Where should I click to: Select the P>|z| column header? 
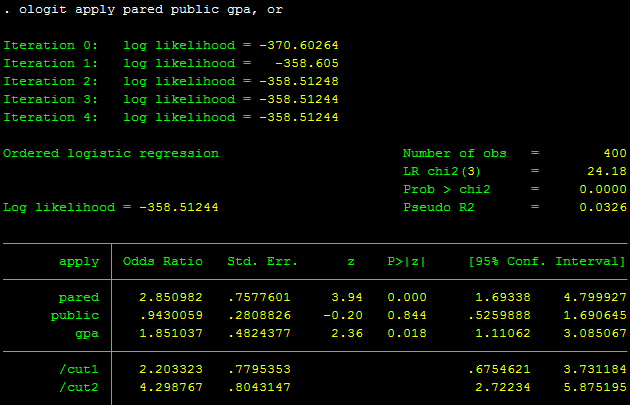coord(406,262)
